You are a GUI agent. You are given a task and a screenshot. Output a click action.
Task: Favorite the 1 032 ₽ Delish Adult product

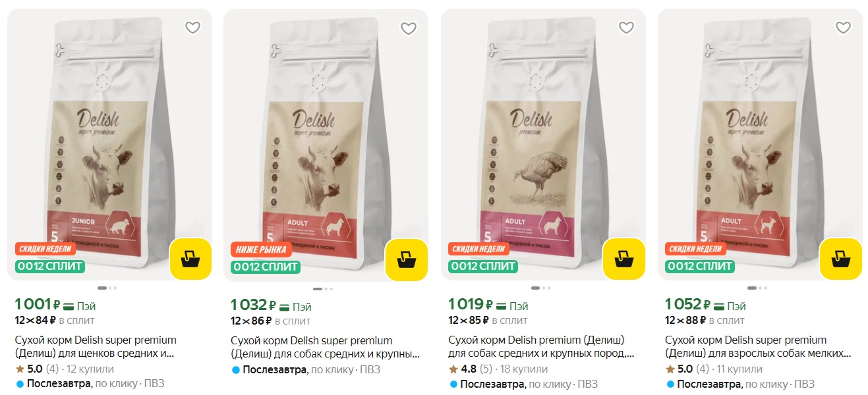(x=409, y=28)
